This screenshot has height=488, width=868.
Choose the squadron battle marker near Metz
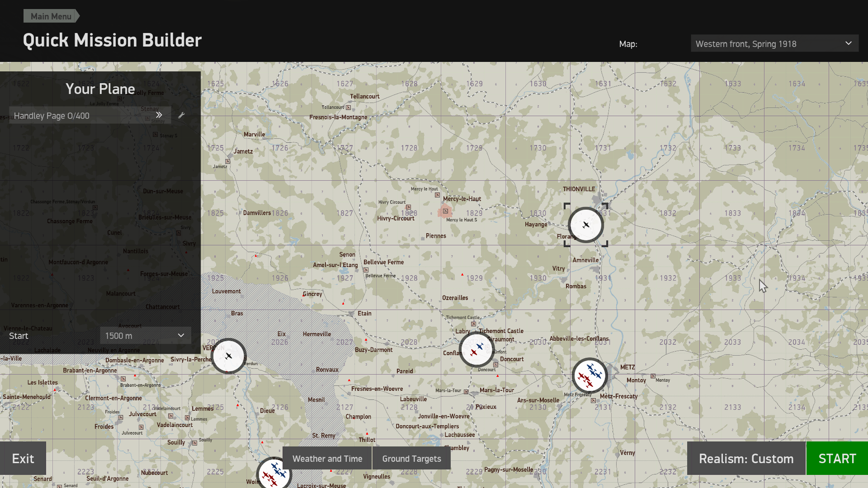coord(590,375)
